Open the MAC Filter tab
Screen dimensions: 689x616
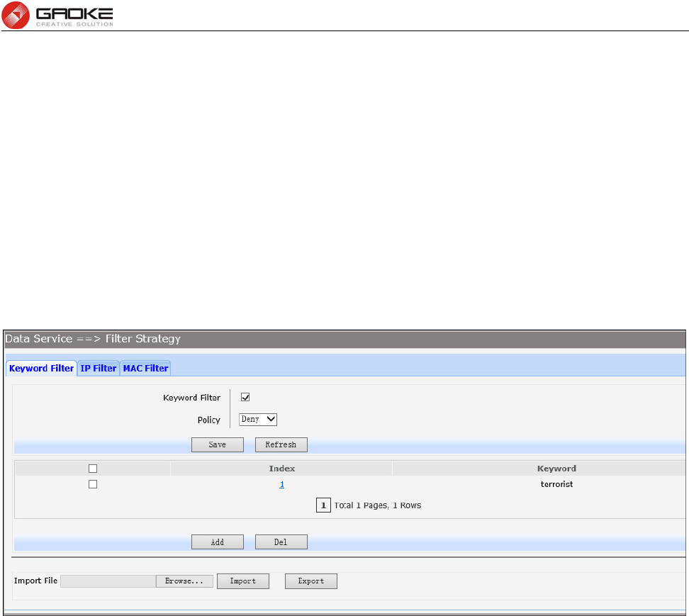pyautogui.click(x=145, y=368)
